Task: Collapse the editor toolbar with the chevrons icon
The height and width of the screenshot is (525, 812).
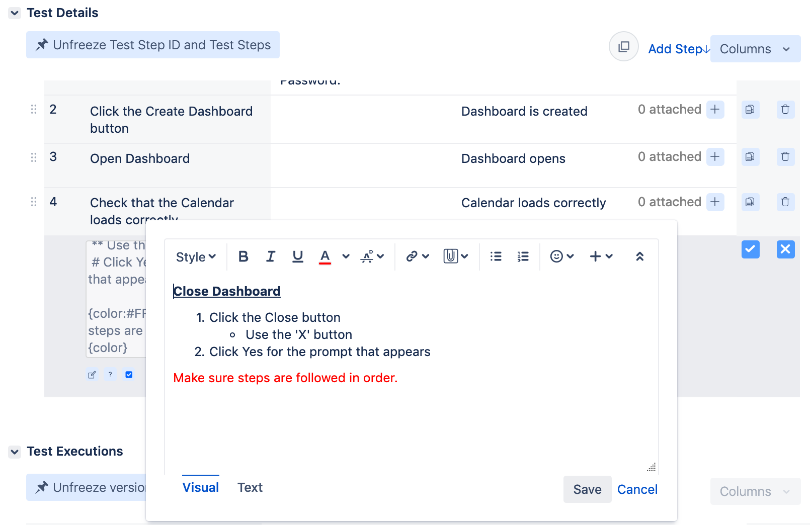Action: 640,256
